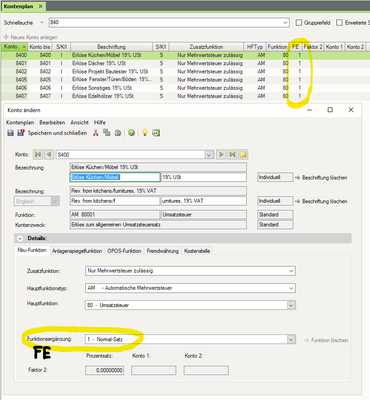Screen dimensions: 370x400
Task: Click the copy icon in toolbar
Action: (107, 133)
